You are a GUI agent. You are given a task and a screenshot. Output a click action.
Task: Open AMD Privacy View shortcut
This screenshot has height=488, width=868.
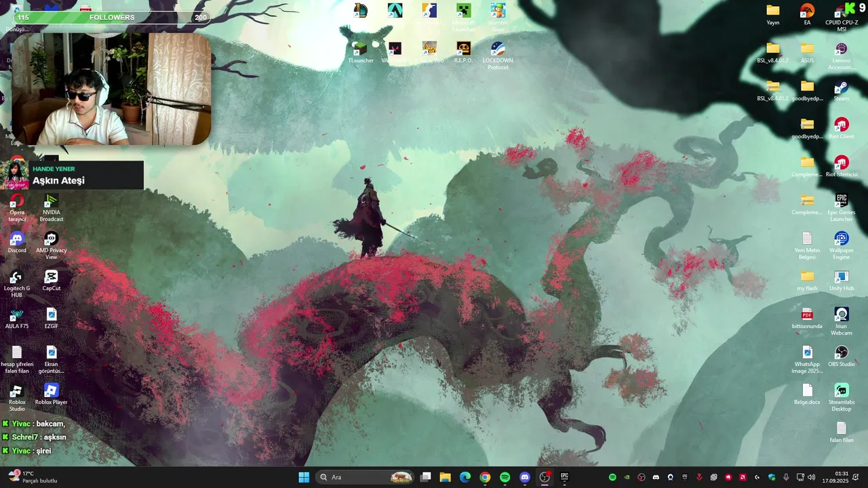52,245
